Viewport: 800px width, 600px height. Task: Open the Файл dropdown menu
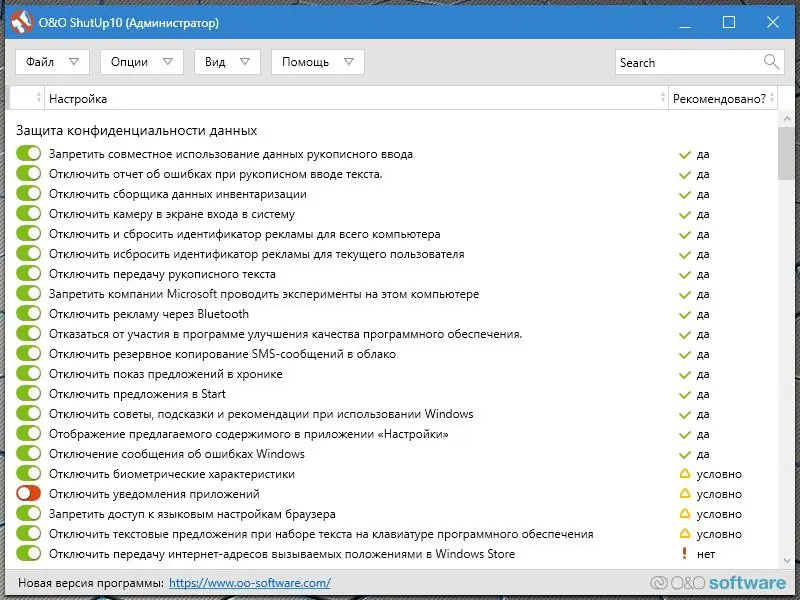pyautogui.click(x=52, y=62)
